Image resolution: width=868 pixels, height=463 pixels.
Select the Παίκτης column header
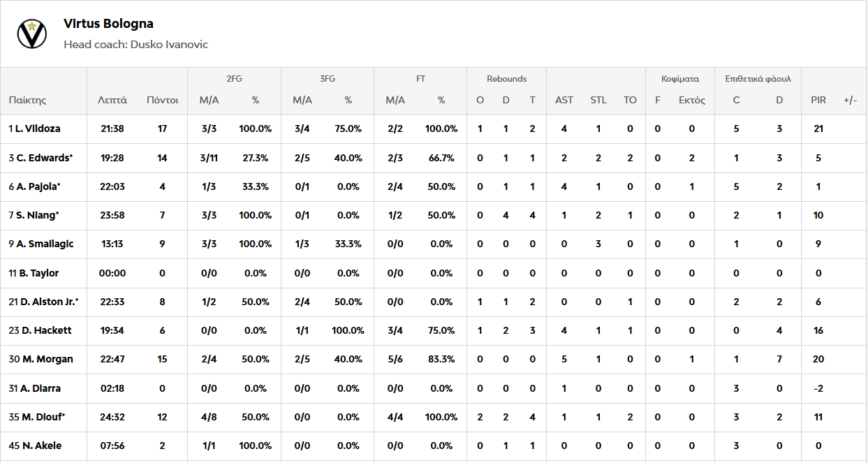27,100
